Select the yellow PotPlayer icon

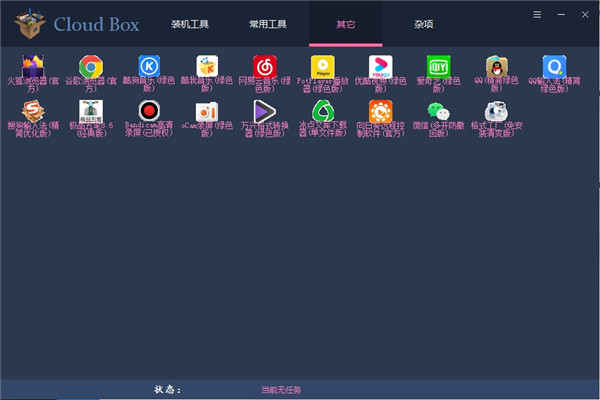[x=323, y=67]
